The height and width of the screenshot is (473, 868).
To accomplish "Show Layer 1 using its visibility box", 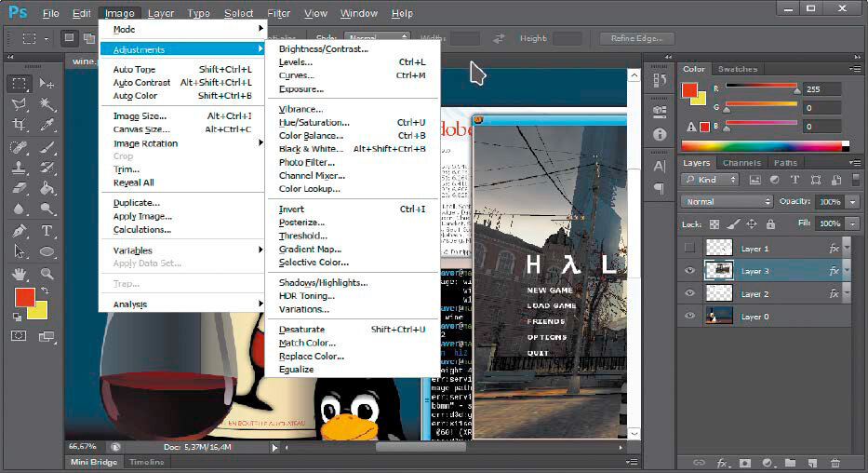I will coord(689,248).
